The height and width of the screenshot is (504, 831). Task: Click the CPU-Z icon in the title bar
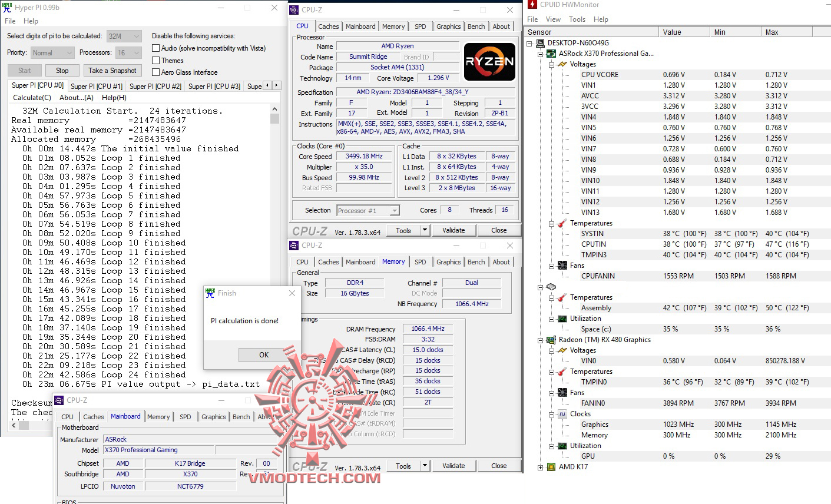coord(293,9)
